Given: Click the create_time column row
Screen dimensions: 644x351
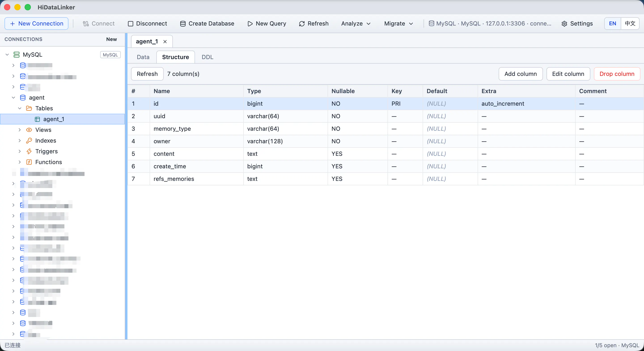Looking at the screenshot, I should click(x=386, y=166).
